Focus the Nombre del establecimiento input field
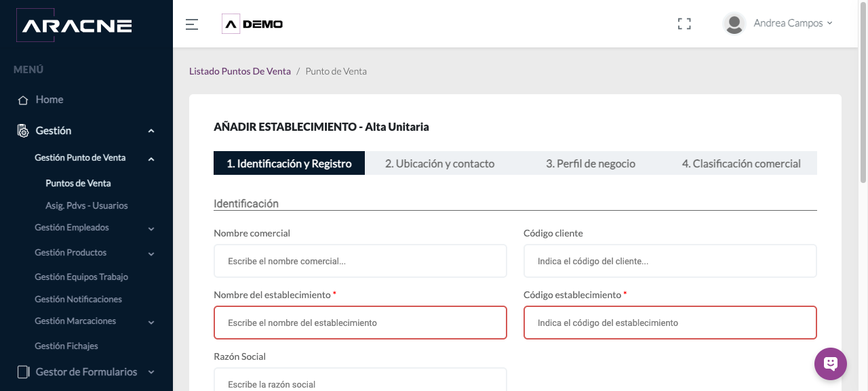This screenshot has width=868, height=391. tap(360, 323)
